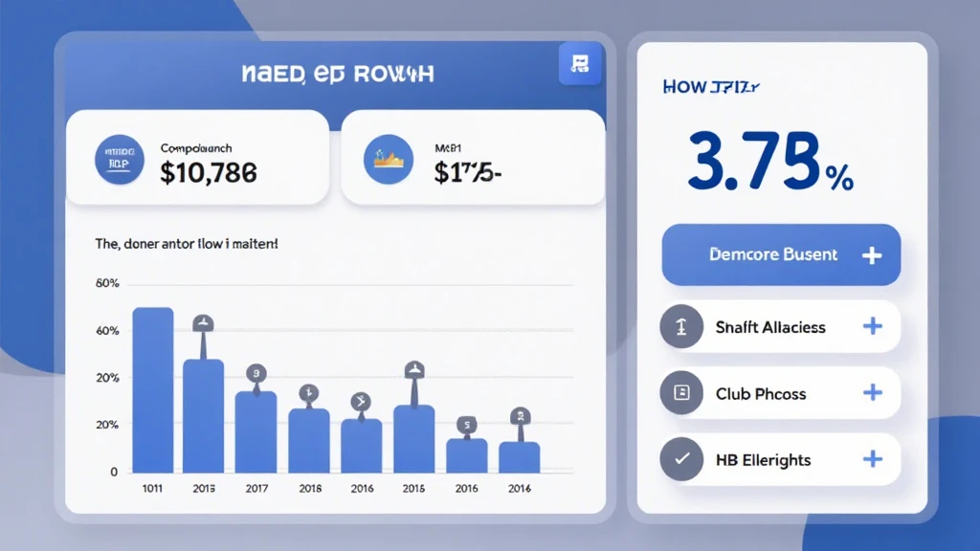Open the Shaflt Allaciess row

tap(780, 326)
